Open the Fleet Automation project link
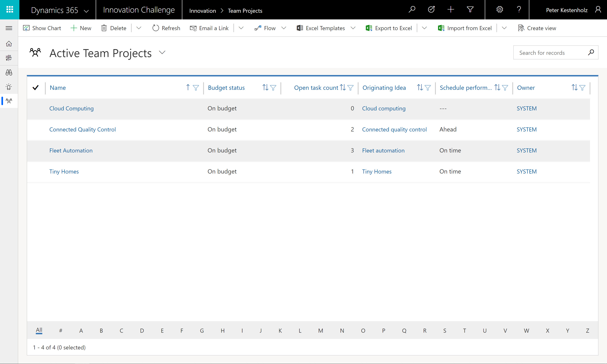 71,150
